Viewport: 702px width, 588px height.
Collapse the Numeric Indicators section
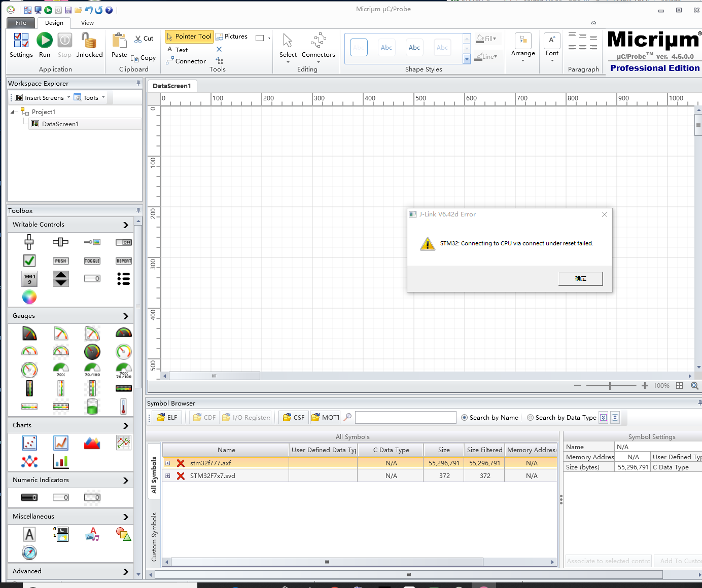[126, 480]
